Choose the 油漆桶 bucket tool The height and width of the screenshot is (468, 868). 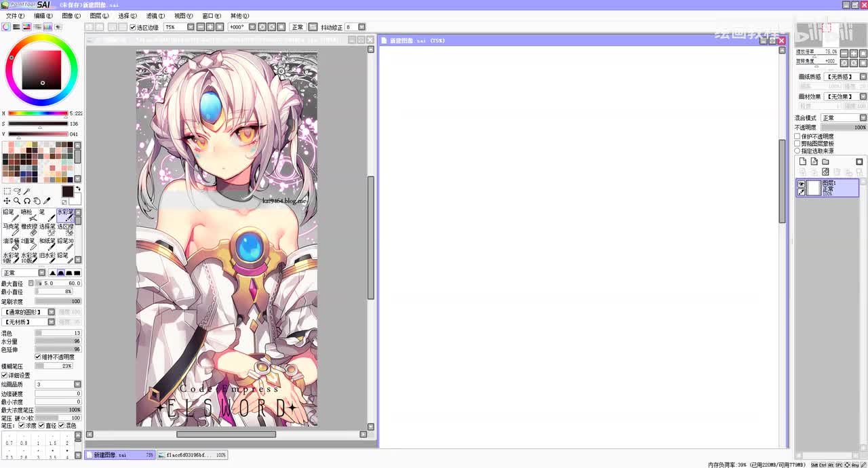(11, 244)
